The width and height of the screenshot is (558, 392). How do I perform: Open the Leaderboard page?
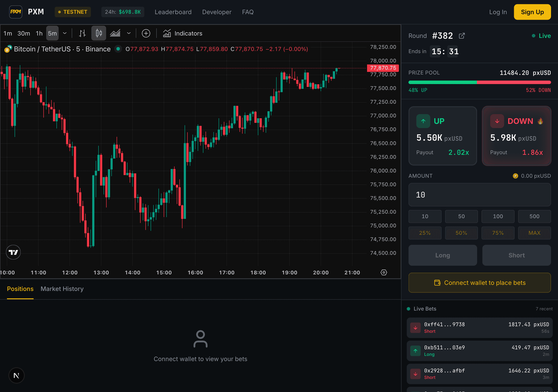tap(173, 12)
